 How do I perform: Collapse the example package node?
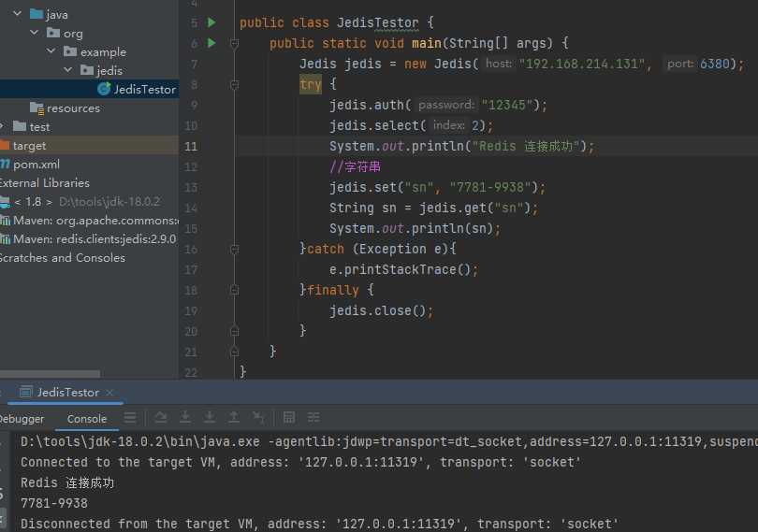coord(52,52)
